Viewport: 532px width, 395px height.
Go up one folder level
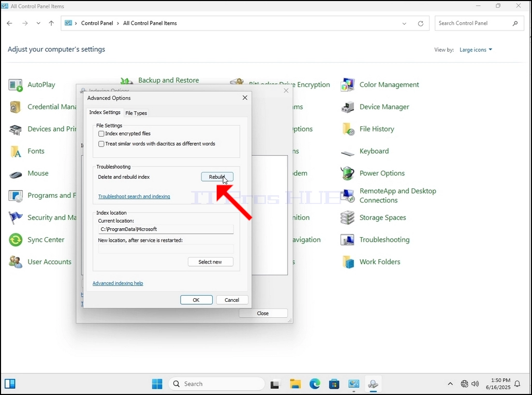(51, 23)
